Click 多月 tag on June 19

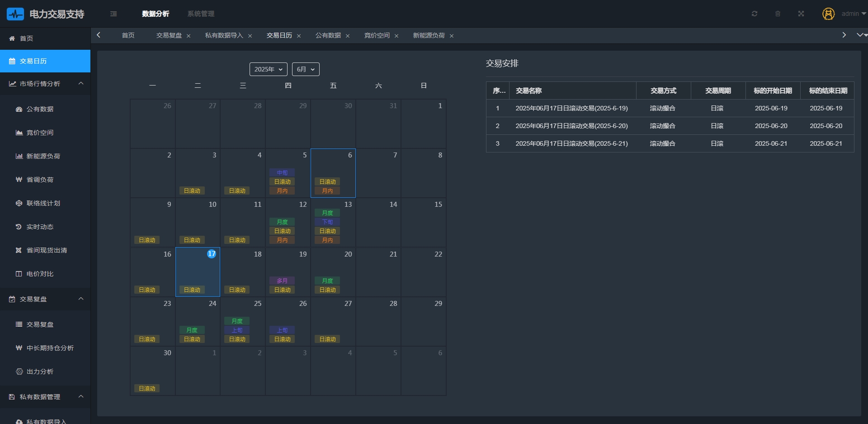tap(282, 281)
